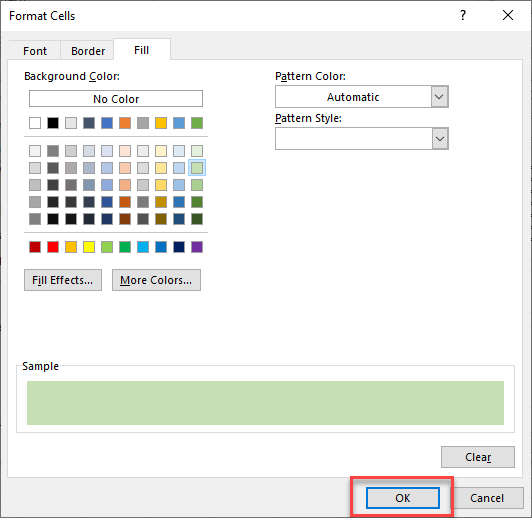Click the green Sample preview area
Image resolution: width=532 pixels, height=518 pixels.
point(265,403)
